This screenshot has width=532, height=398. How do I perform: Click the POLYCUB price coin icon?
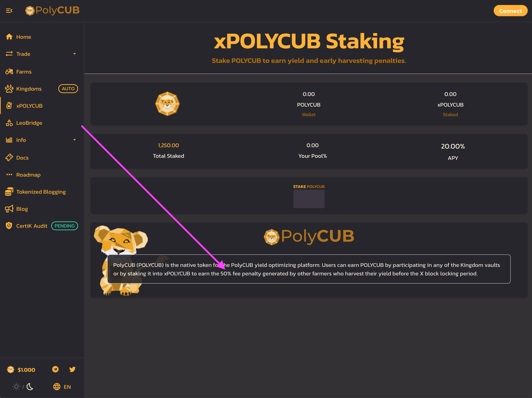[11, 370]
